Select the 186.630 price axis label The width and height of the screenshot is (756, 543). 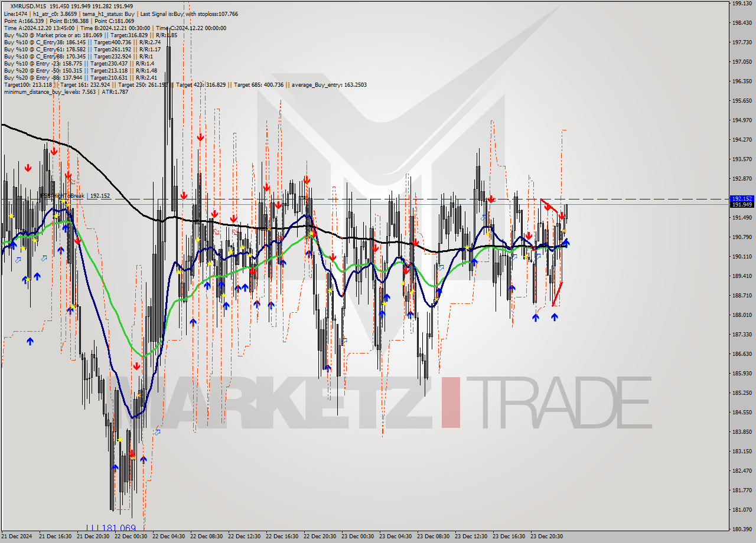coord(741,354)
